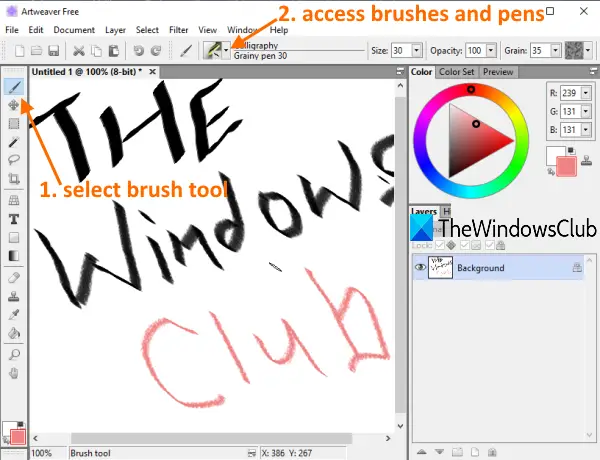Open the Filter menu

(x=178, y=30)
